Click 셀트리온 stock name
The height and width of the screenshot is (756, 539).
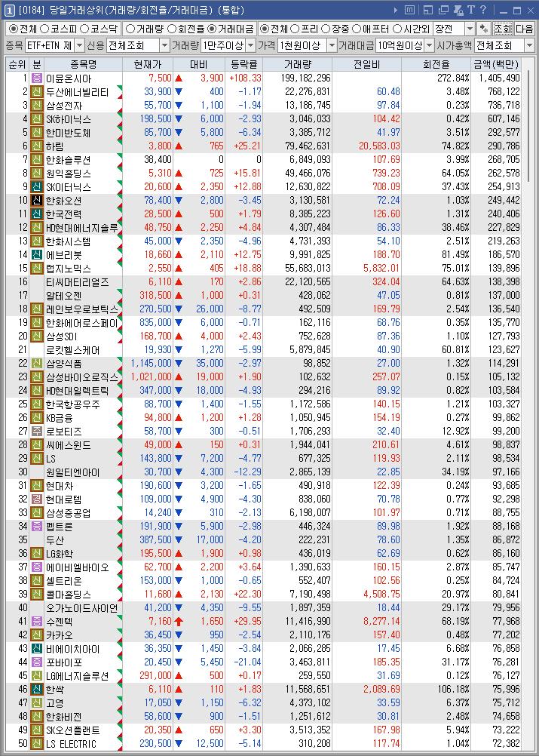point(64,581)
